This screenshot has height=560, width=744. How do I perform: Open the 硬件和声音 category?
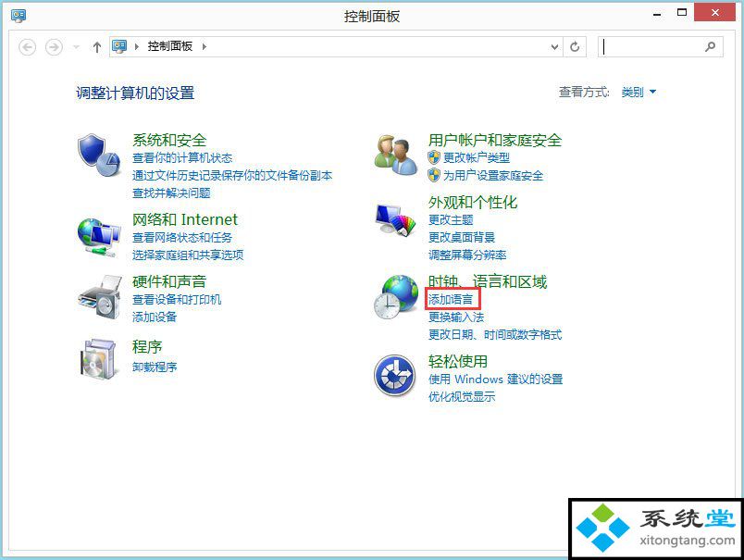tap(169, 281)
